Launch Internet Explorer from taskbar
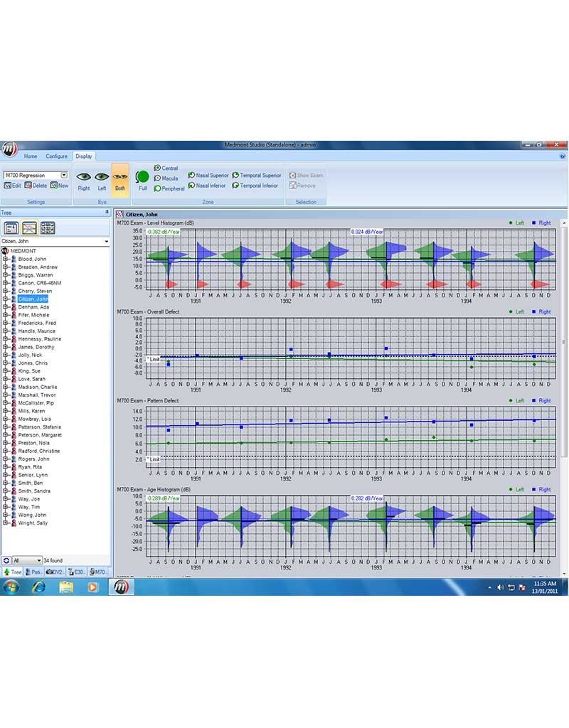The height and width of the screenshot is (728, 569). click(x=38, y=587)
